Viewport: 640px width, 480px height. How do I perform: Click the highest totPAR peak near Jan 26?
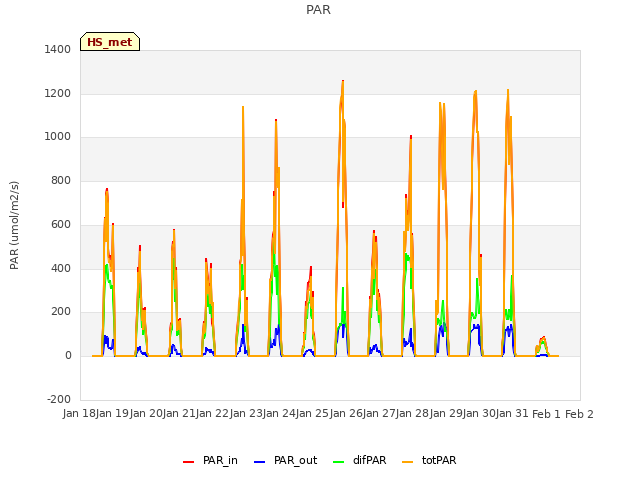tap(342, 82)
